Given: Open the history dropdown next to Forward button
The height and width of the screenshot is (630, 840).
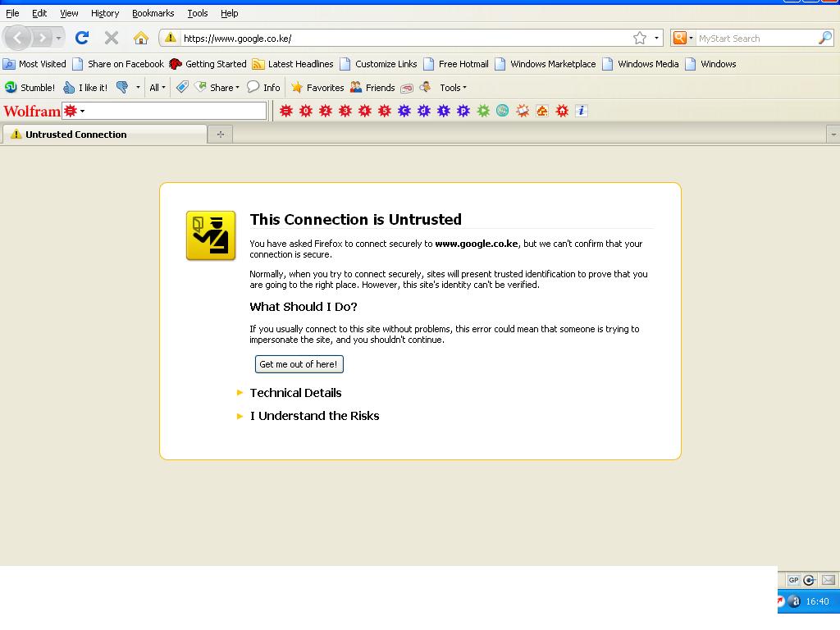Looking at the screenshot, I should pos(58,38).
